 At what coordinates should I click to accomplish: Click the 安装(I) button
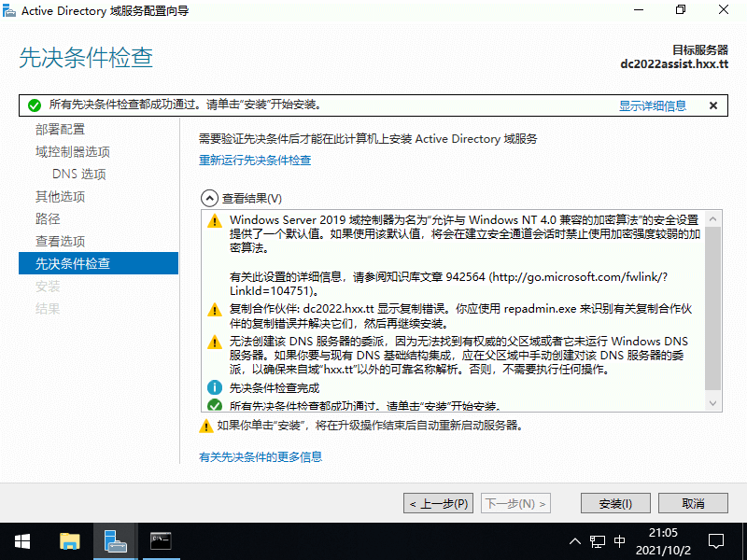click(615, 503)
